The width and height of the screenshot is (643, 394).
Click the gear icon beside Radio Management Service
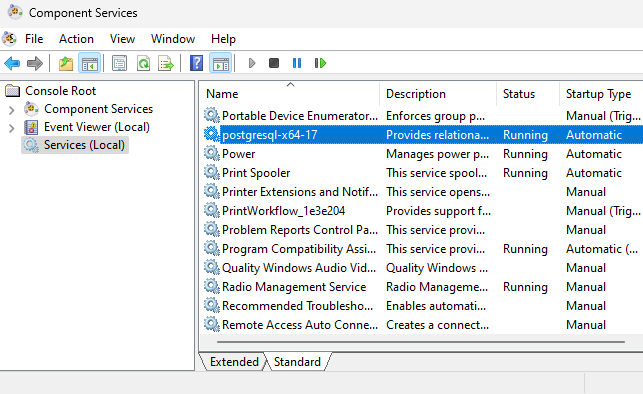point(212,286)
